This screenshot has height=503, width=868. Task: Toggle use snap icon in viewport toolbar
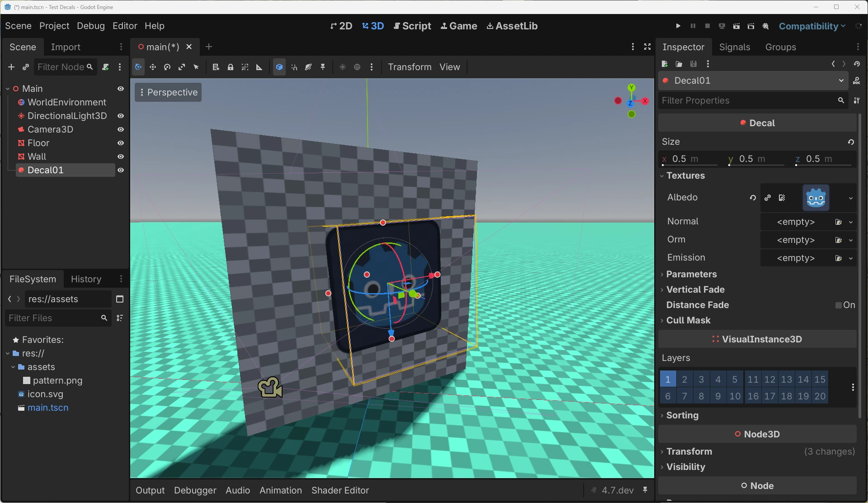pos(294,67)
